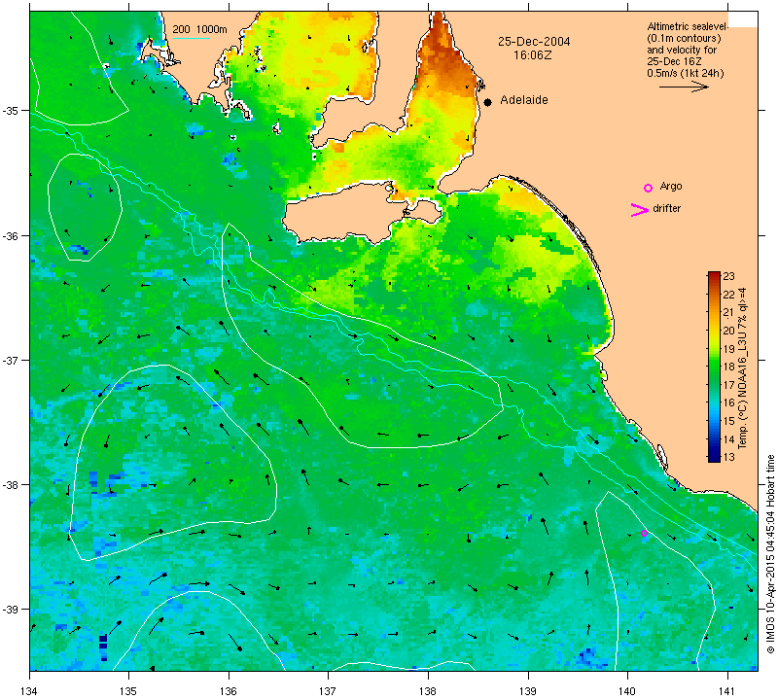This screenshot has height=700, width=778.
Task: Click the 18 value on the colorbar
Action: tap(728, 367)
